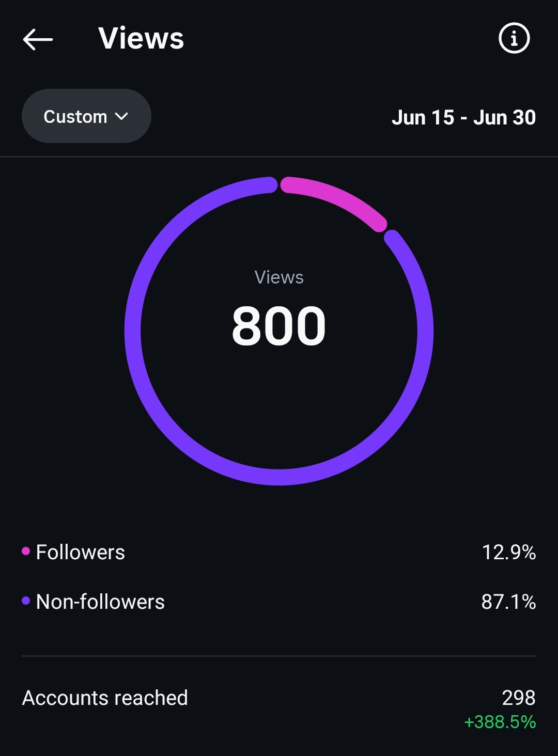Open the info icon in the header
Viewport: 558px width, 756px height.
point(514,38)
